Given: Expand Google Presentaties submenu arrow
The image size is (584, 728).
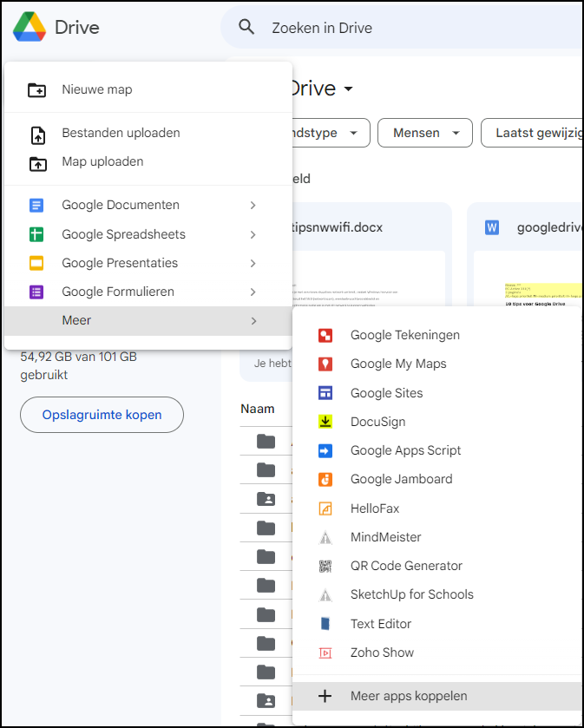Looking at the screenshot, I should coord(253,263).
